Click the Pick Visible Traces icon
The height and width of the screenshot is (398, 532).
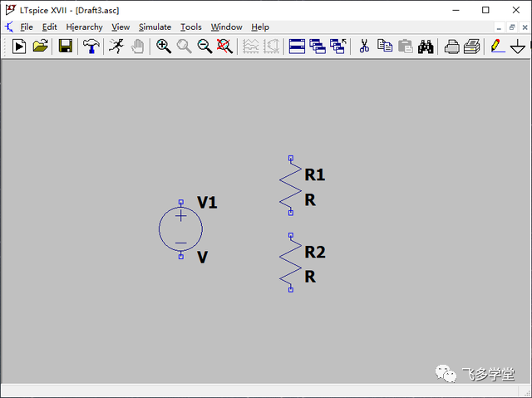pos(272,46)
